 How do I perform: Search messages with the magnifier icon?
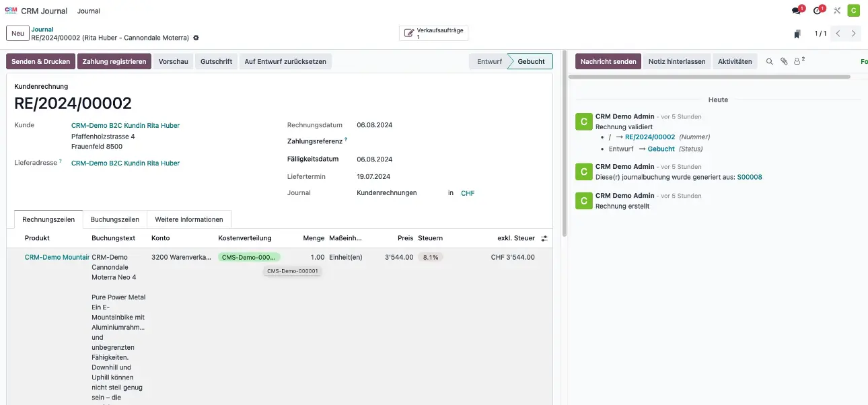(x=770, y=62)
